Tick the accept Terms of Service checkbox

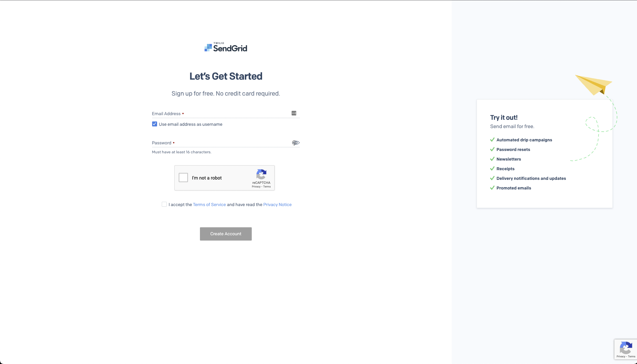164,204
